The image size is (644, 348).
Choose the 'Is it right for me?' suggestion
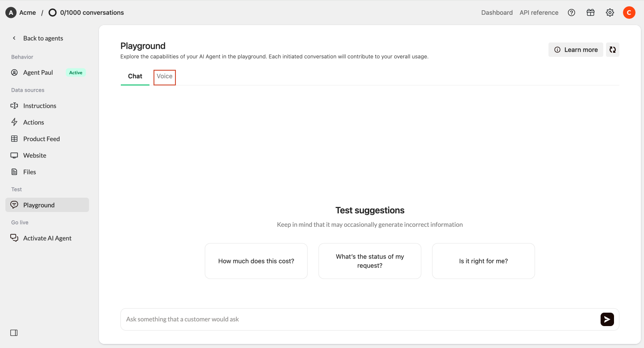tap(484, 261)
